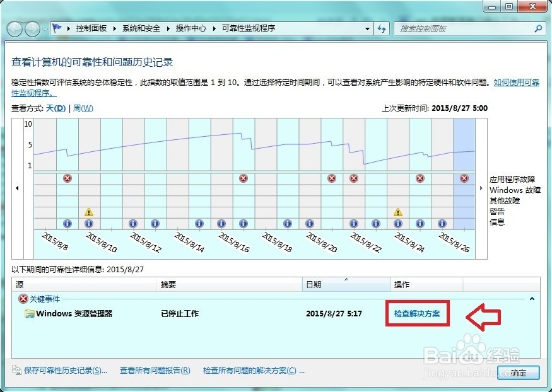Click the 2015/8/27 5:17 date cell
Screen dimensions: 552x392
(334, 314)
